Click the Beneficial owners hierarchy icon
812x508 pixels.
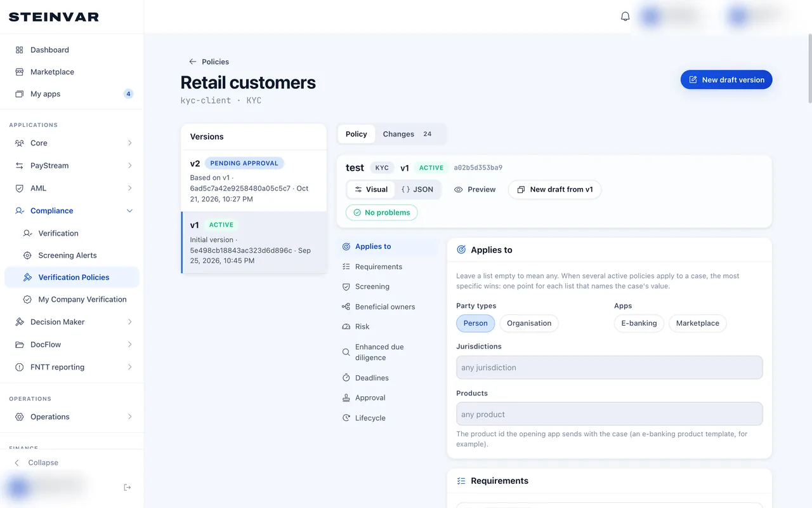pos(346,307)
